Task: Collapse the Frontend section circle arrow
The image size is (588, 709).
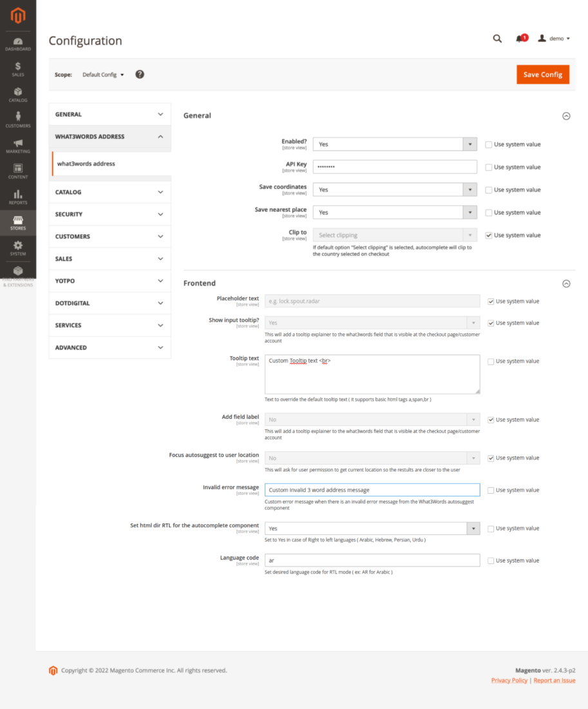Action: coord(566,284)
